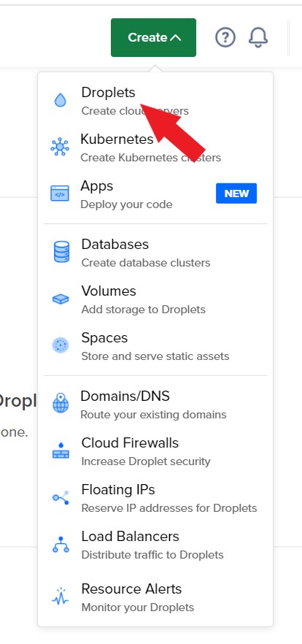Image resolution: width=302 pixels, height=644 pixels.
Task: Click 'Increase Droplet security' text
Action: tap(146, 461)
